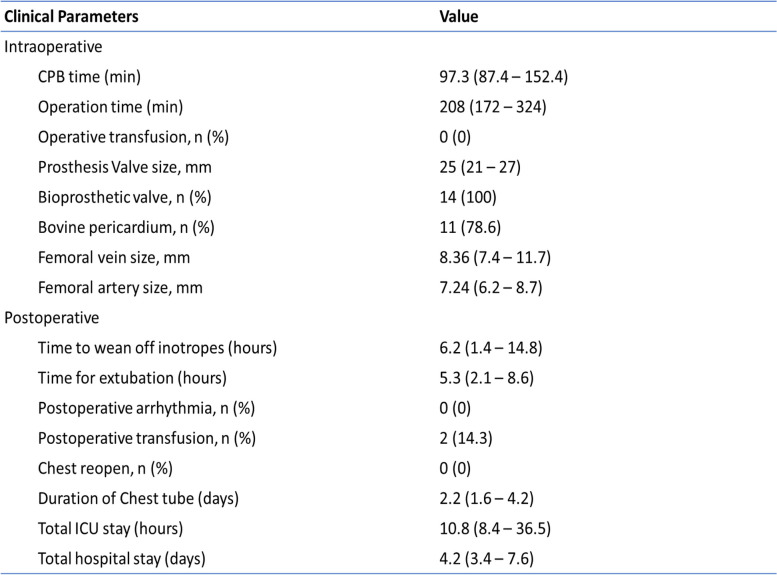Click 'Total hospital stay (days)' label
Viewport: 777px width, 575px height.
click(x=122, y=559)
